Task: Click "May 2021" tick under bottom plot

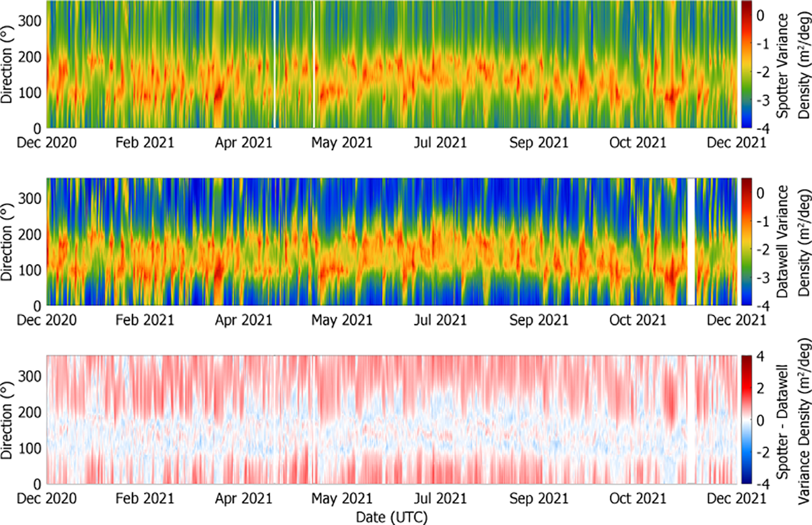Action: pos(342,498)
